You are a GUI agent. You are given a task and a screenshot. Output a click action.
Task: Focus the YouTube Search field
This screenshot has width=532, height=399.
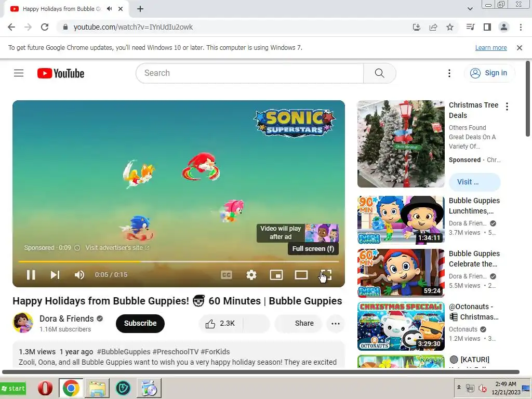[250, 73]
